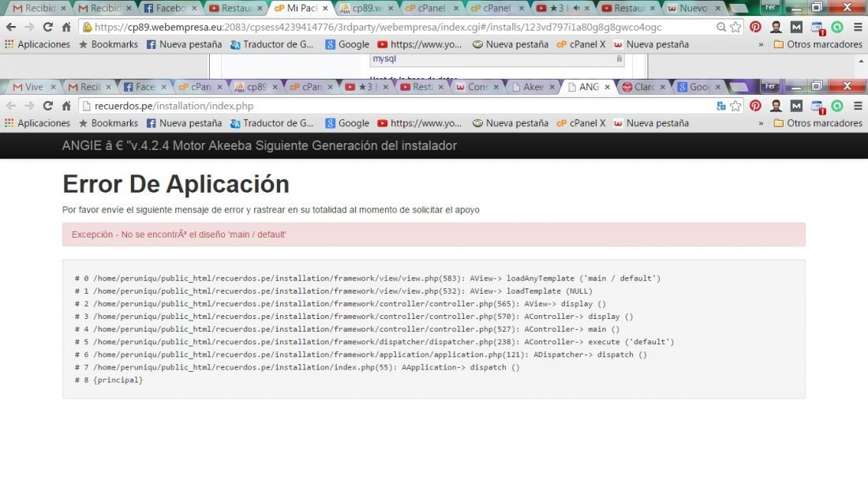This screenshot has height=488, width=868.
Task: Switch to the Akee tab in recuerdos.pe window
Action: (533, 87)
